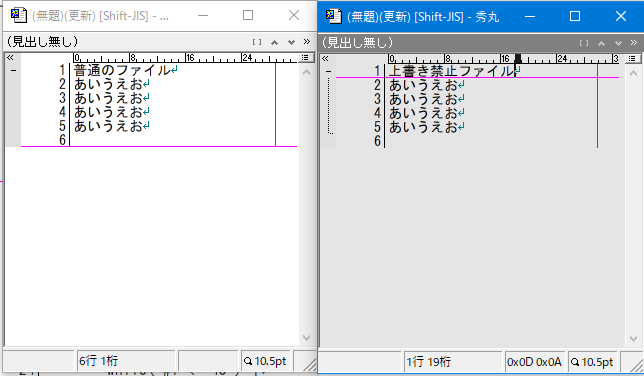Click line number 6 in left window

[x=62, y=140]
